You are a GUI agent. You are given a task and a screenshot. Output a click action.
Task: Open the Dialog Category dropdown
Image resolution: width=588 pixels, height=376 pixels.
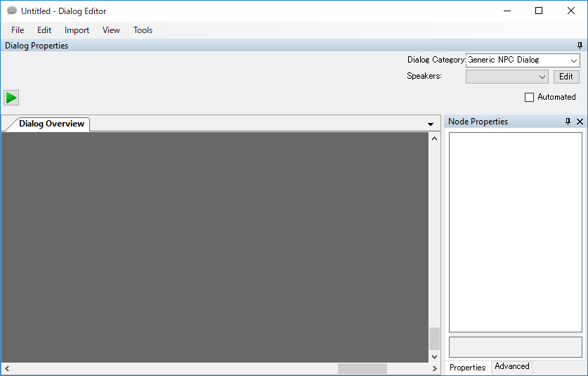point(573,60)
